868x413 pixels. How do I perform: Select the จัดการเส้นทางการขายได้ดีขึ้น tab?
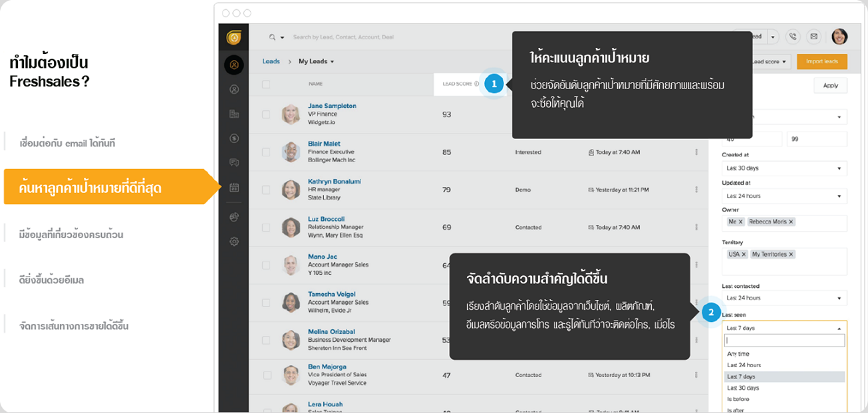point(74,326)
